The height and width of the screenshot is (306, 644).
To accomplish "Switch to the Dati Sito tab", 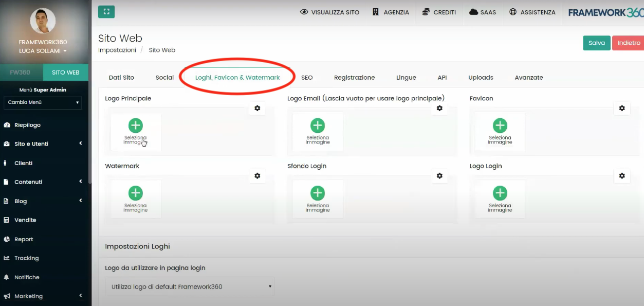I will [121, 78].
